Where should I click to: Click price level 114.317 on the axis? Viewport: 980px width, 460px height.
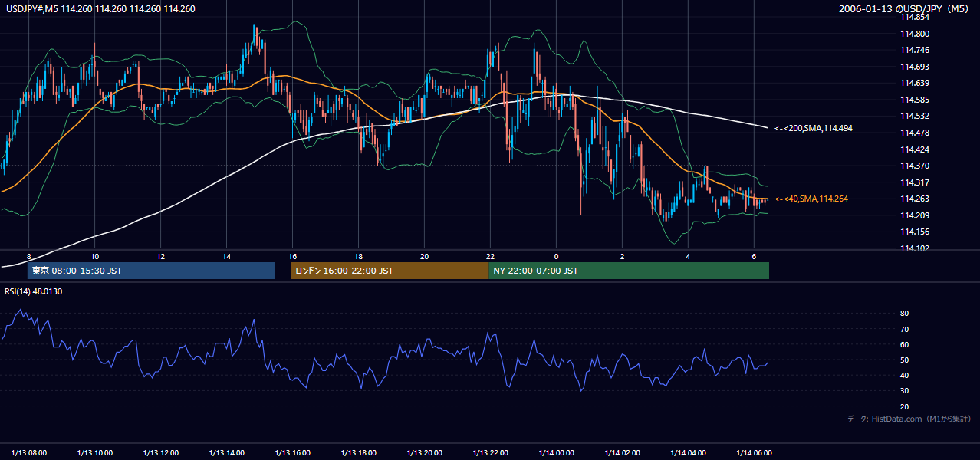click(914, 182)
